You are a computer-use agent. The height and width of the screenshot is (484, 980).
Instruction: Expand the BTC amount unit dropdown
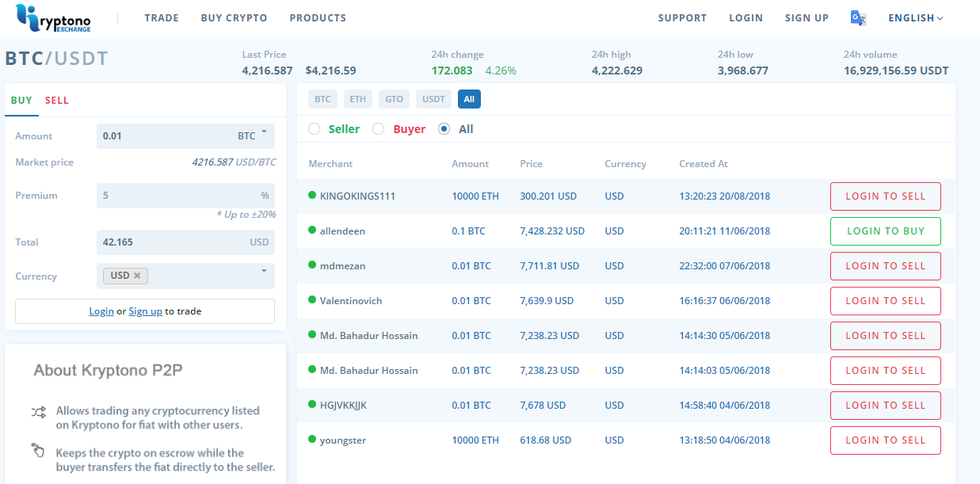(x=264, y=132)
